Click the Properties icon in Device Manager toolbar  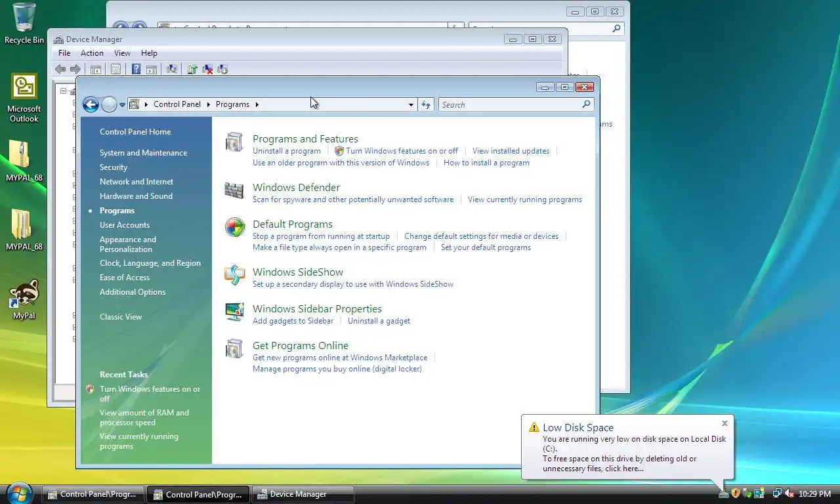pos(115,69)
